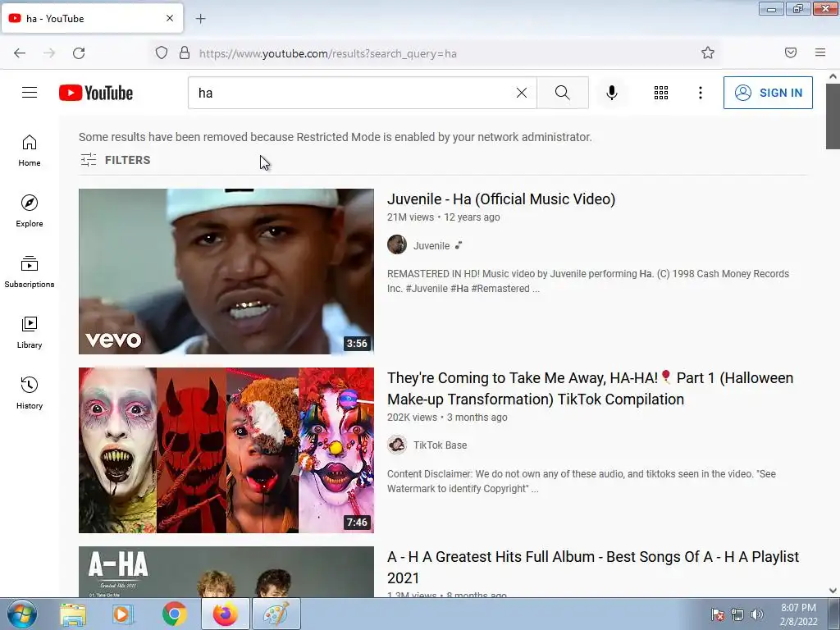840x630 pixels.
Task: Open the Windows Start menu
Action: coord(22,614)
